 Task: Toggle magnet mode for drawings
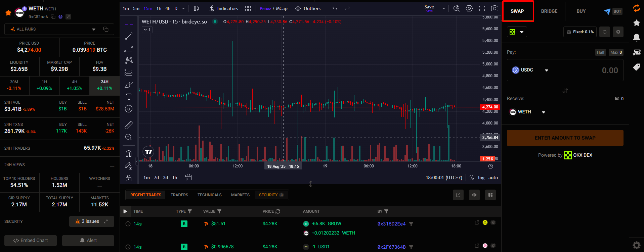pos(129,154)
